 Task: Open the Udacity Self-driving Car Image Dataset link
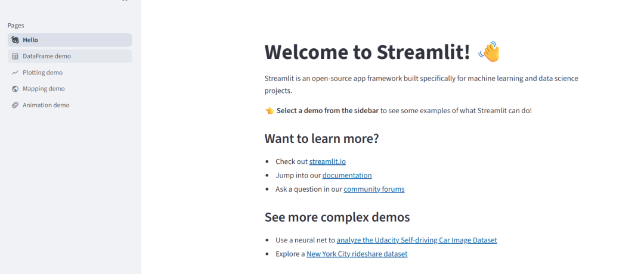click(x=417, y=240)
